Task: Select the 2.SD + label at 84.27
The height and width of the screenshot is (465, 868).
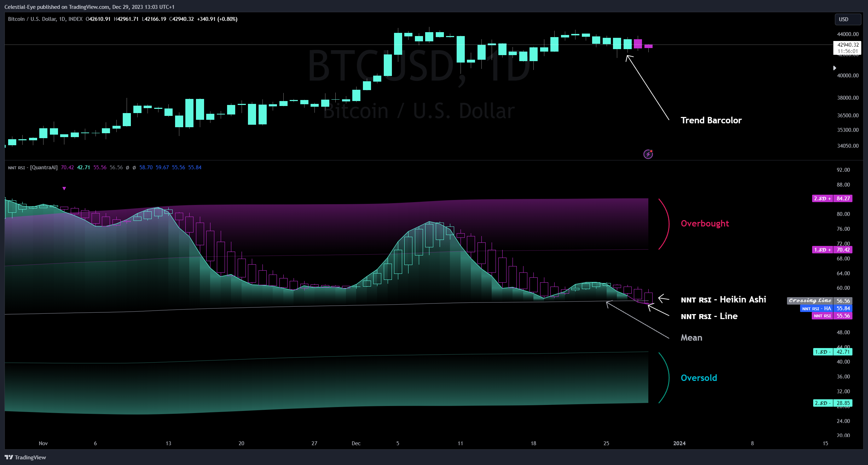Action: (832, 199)
